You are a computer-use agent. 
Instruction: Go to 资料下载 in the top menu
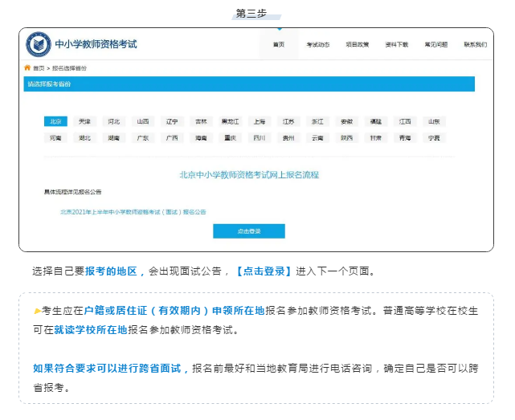[x=397, y=44]
